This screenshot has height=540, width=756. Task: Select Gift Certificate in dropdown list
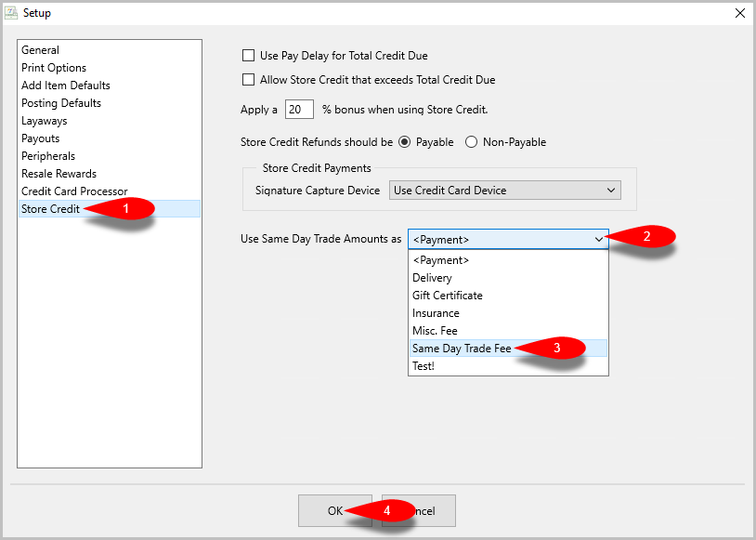pos(508,296)
